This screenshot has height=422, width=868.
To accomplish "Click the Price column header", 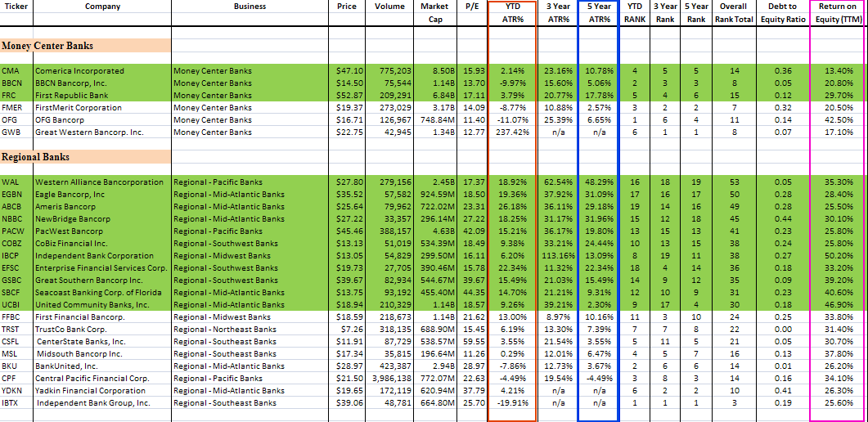I will tap(347, 7).
